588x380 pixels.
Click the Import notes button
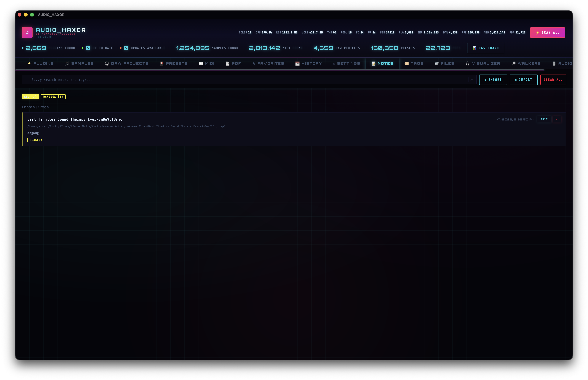click(523, 80)
